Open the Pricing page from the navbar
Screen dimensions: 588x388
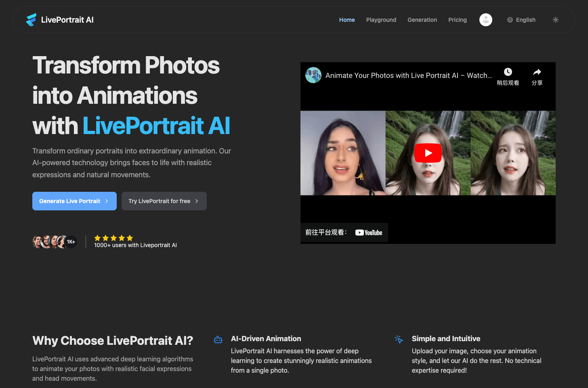(458, 19)
